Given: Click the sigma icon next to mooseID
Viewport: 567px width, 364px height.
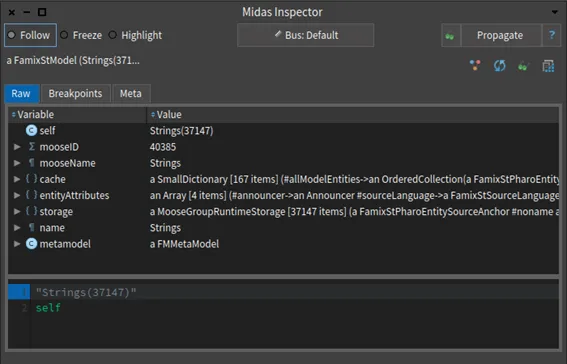Looking at the screenshot, I should pyautogui.click(x=31, y=146).
